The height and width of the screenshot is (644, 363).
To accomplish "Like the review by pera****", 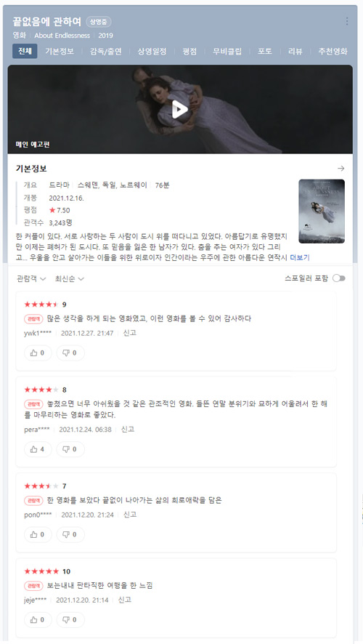I will point(38,449).
